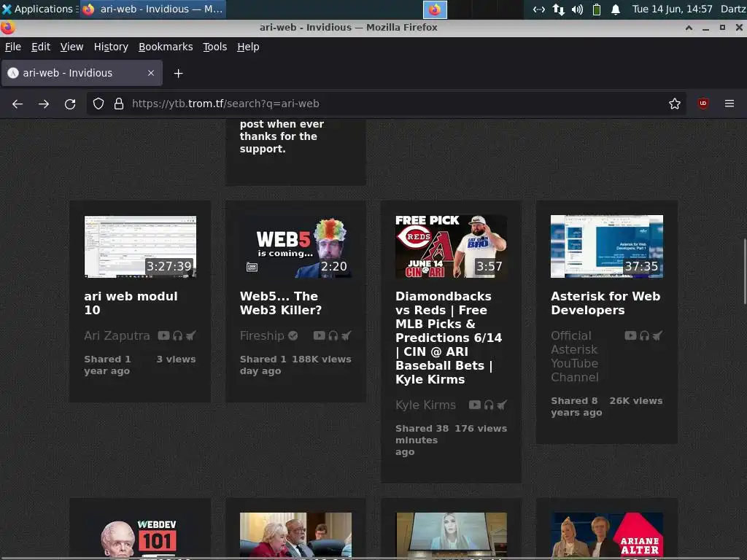Screen dimensions: 747x560
Task: Open audio mode for ari web modul 10
Action: tap(178, 335)
